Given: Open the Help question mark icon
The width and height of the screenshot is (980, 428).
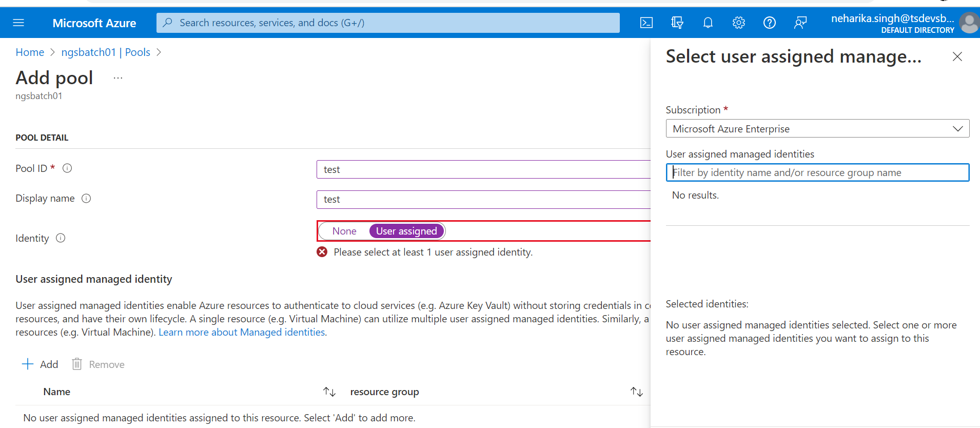Looking at the screenshot, I should pos(770,23).
